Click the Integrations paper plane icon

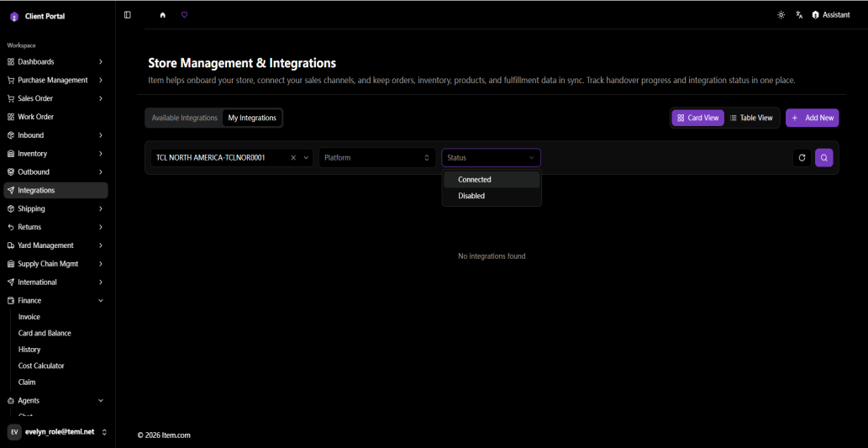pos(11,190)
